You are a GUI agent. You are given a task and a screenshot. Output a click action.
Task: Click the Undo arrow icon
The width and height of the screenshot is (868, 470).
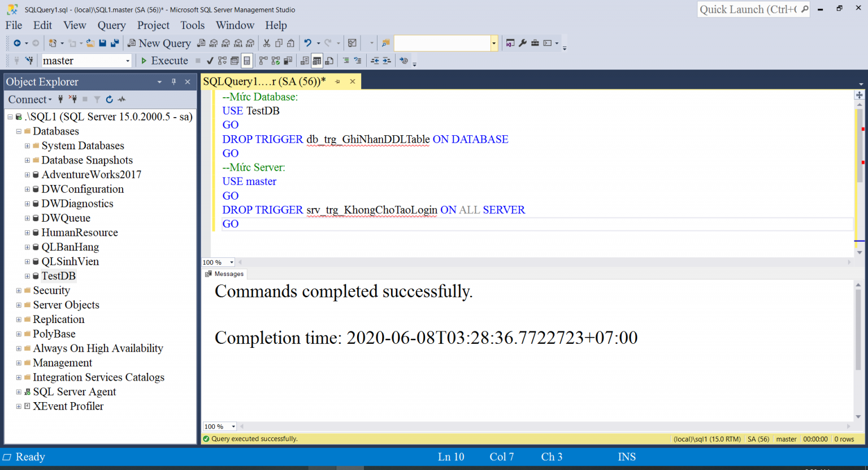pyautogui.click(x=307, y=43)
